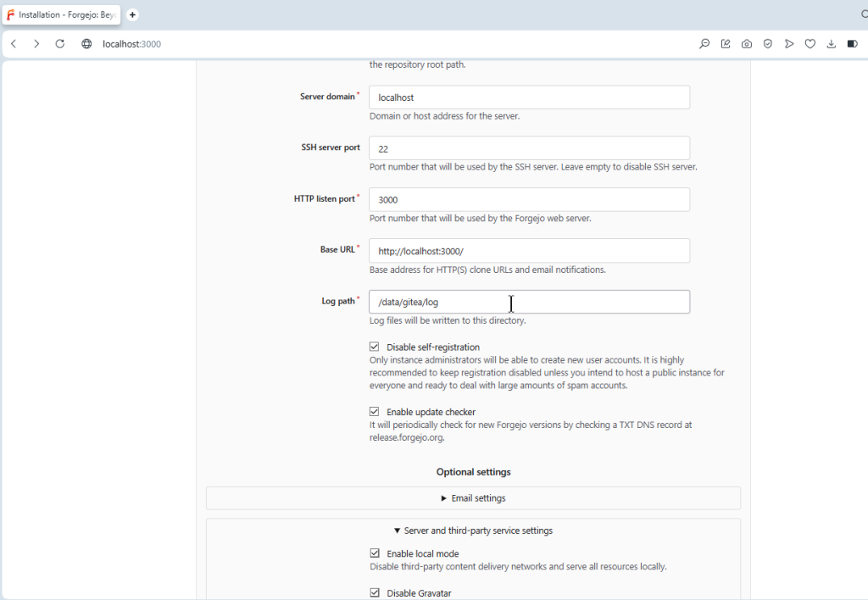
Task: Click the zoom-out magnifier icon in toolbar
Action: 704,44
